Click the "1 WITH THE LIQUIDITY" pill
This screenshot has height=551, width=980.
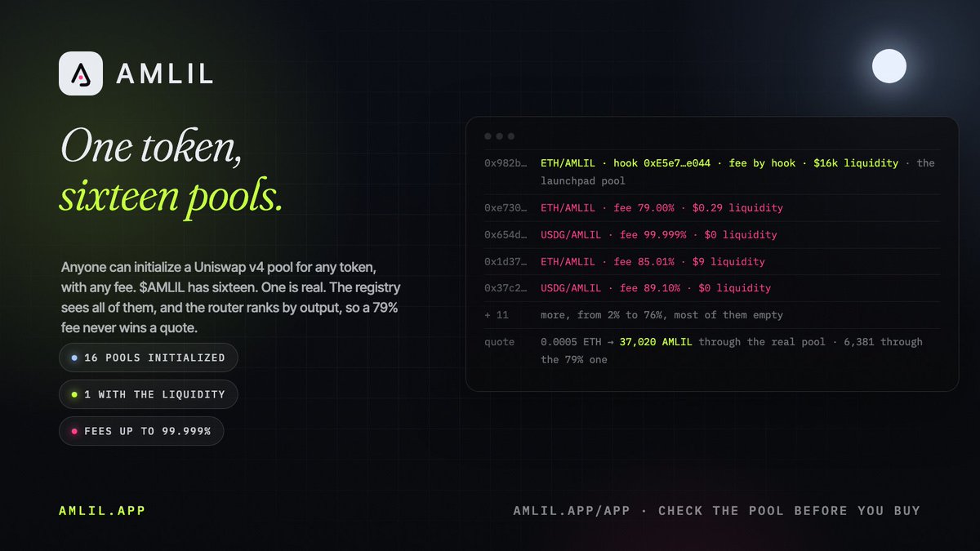[x=149, y=394]
